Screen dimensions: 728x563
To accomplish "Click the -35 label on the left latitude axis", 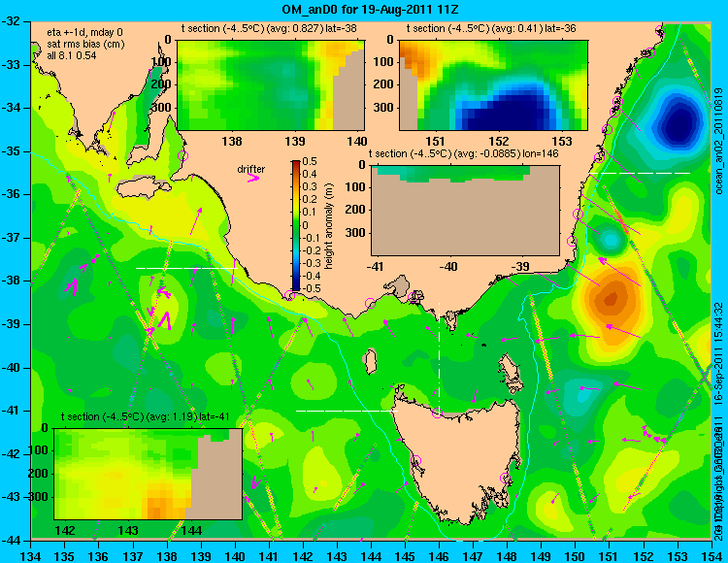I will [x=12, y=151].
